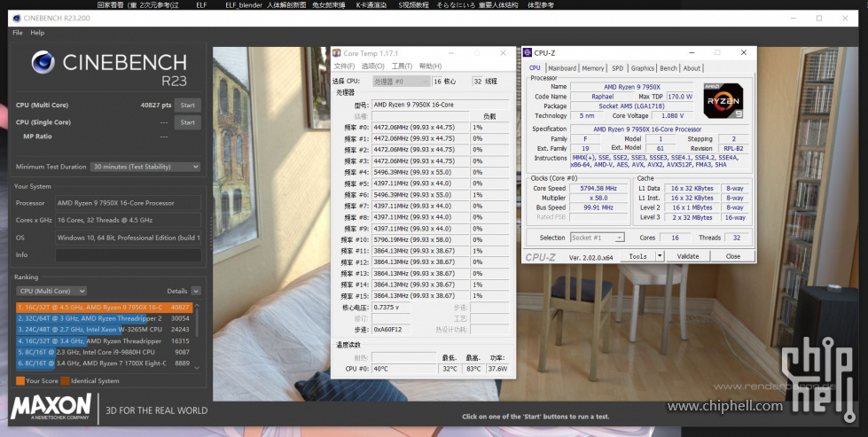
Task: Click the Cinebench R23 sphere logo
Action: (x=43, y=62)
